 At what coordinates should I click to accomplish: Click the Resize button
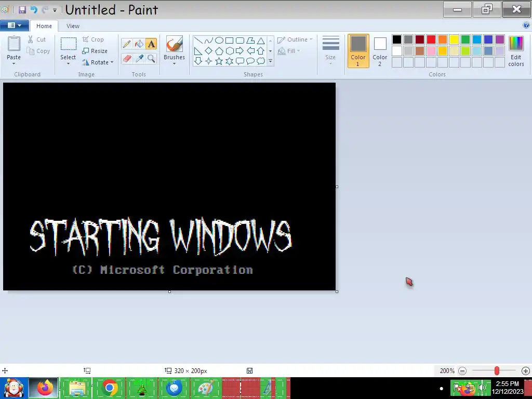tap(95, 51)
